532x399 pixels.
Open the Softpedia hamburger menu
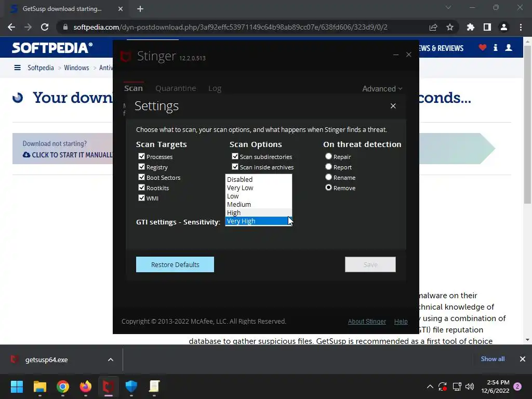pos(17,68)
